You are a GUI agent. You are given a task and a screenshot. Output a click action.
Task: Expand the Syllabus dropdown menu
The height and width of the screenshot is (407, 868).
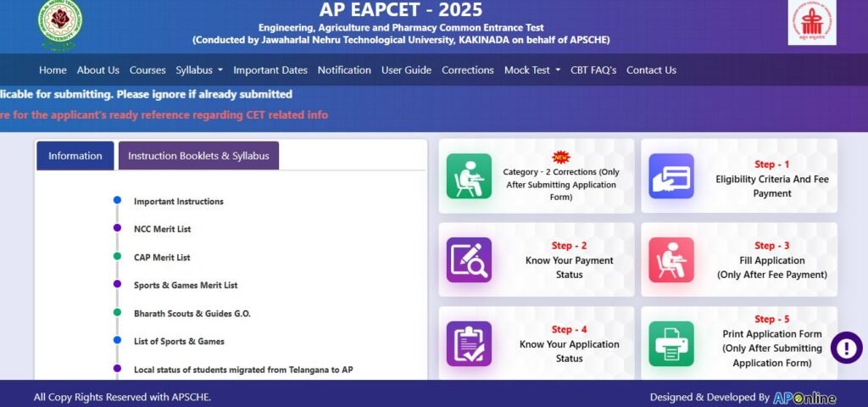[199, 70]
